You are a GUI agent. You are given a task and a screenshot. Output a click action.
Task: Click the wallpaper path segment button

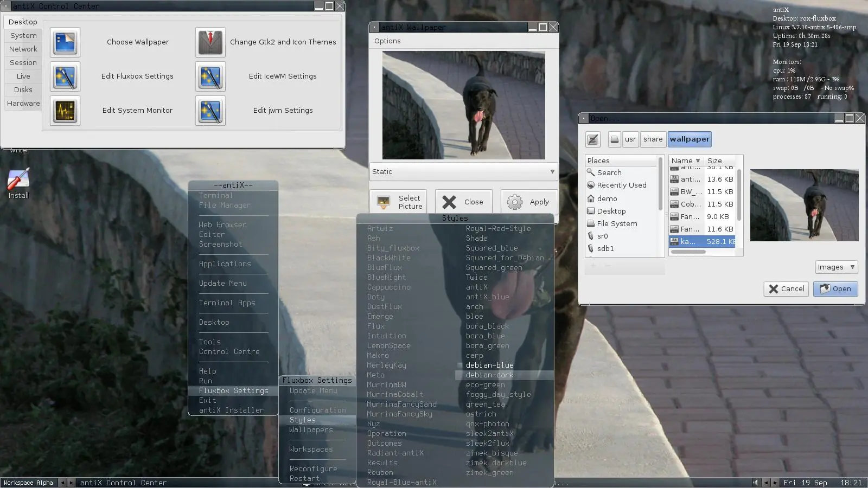click(x=689, y=139)
